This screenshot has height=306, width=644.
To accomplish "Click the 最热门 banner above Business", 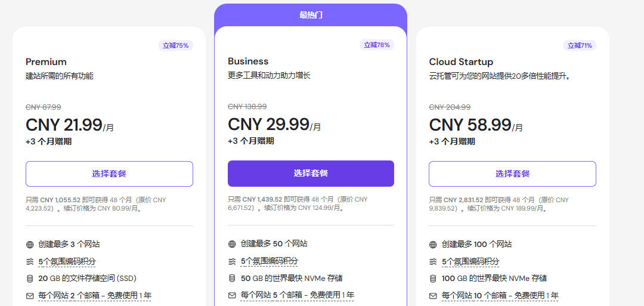I will (x=311, y=15).
